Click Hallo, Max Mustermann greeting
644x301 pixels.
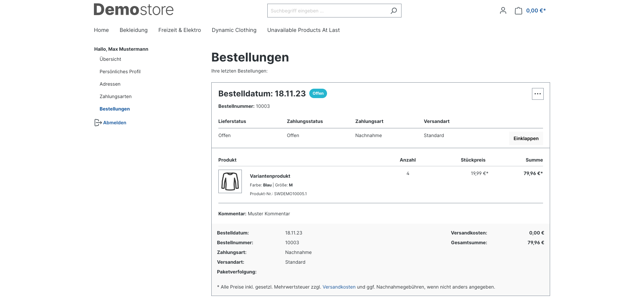(x=121, y=49)
